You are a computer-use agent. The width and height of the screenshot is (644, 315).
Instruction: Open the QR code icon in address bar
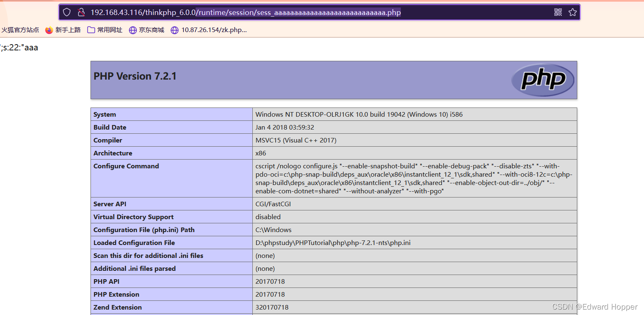click(558, 12)
